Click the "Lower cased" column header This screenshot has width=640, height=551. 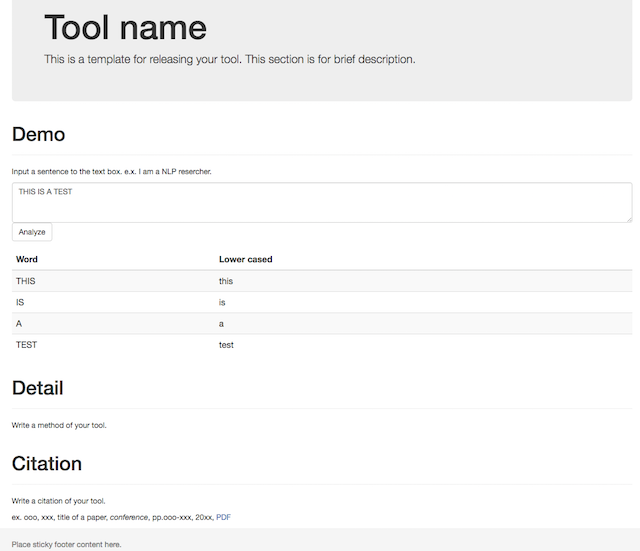coord(245,259)
